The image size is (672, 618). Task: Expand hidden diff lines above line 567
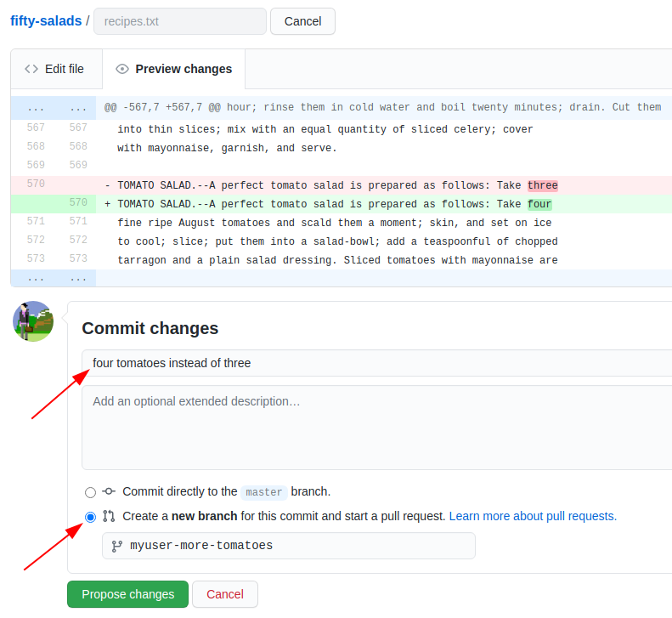(x=53, y=108)
